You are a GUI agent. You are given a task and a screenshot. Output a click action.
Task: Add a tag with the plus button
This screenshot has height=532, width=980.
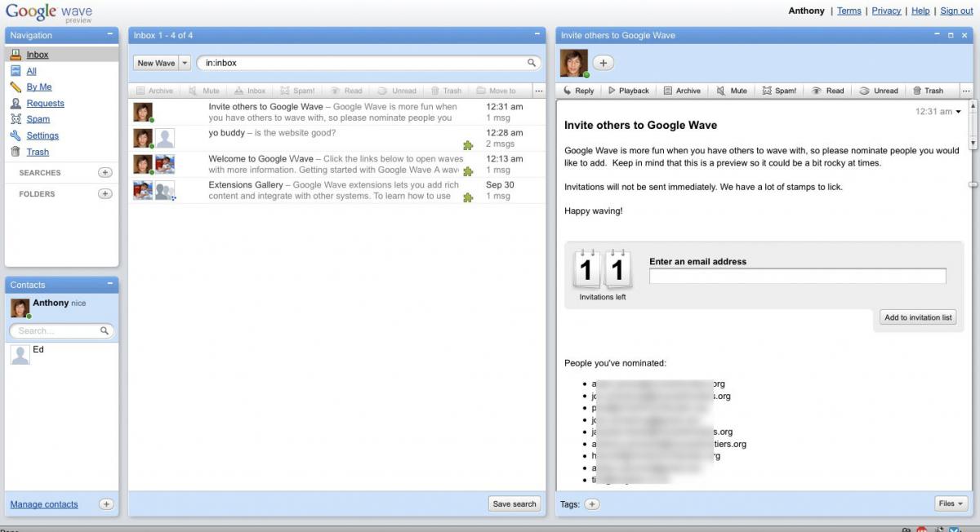point(592,504)
